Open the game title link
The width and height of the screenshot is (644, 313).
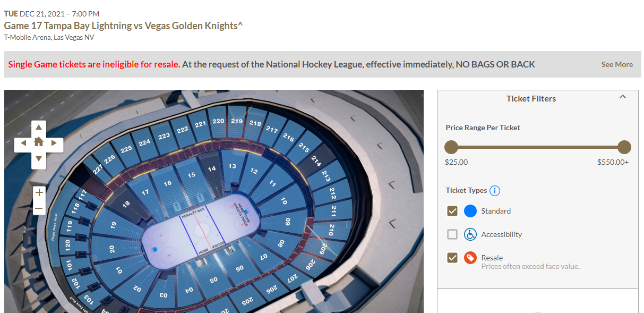[x=123, y=26]
